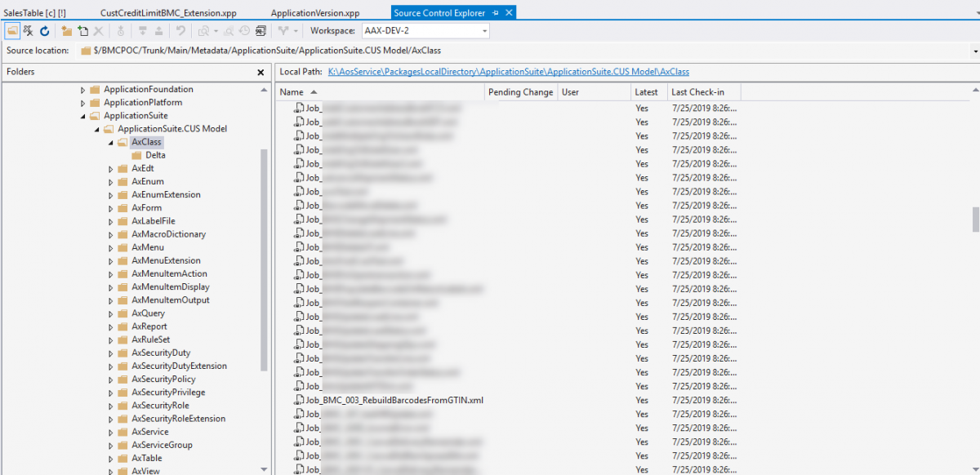The image size is (980, 475).
Task: Click the Compare Folders toolbar icon
Action: tap(261, 31)
